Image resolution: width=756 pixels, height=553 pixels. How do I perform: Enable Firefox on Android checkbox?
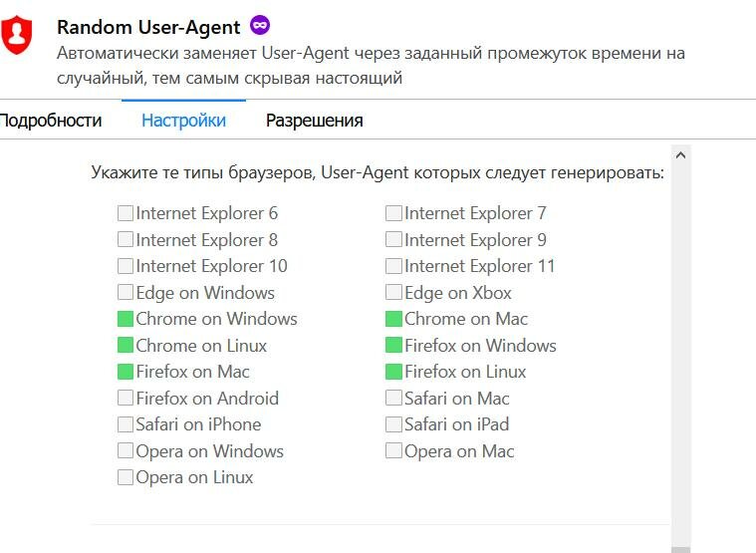point(126,398)
